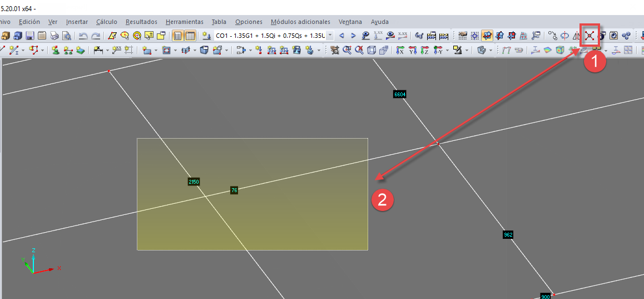Expand the polyline tool dropdown arrow
This screenshot has width=644, height=299.
pos(43,50)
